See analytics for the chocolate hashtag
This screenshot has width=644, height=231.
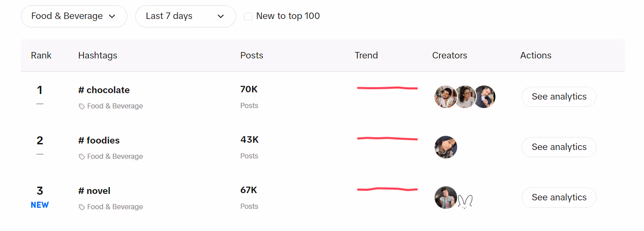(x=559, y=97)
